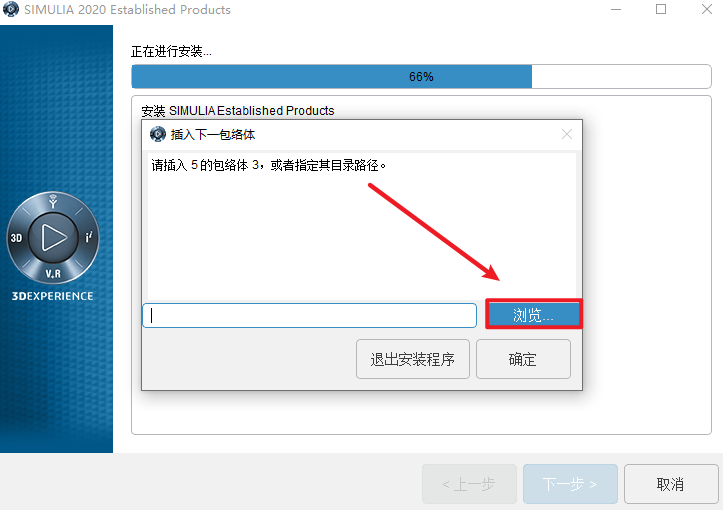Open the folder browser with 浏览...
The height and width of the screenshot is (510, 723).
pos(533,315)
